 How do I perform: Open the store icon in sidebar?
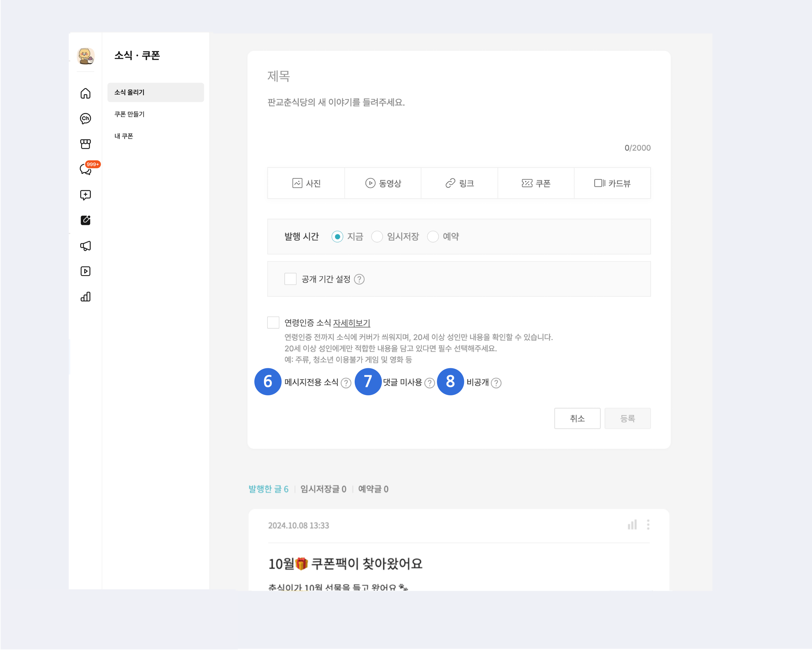[x=86, y=144]
